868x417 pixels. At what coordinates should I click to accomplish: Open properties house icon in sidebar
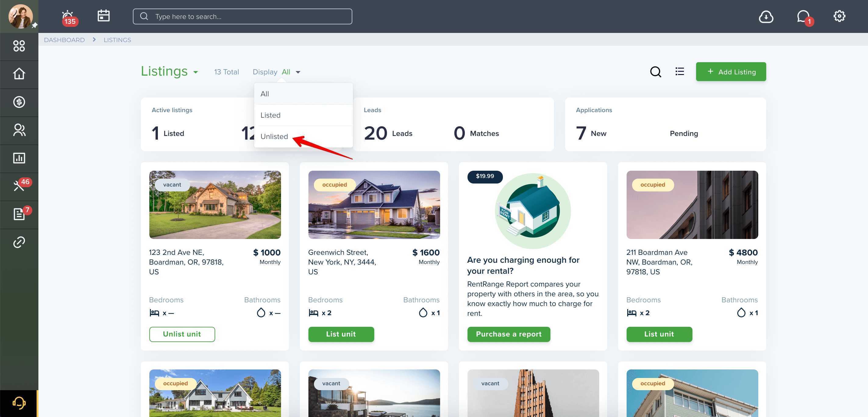click(19, 73)
